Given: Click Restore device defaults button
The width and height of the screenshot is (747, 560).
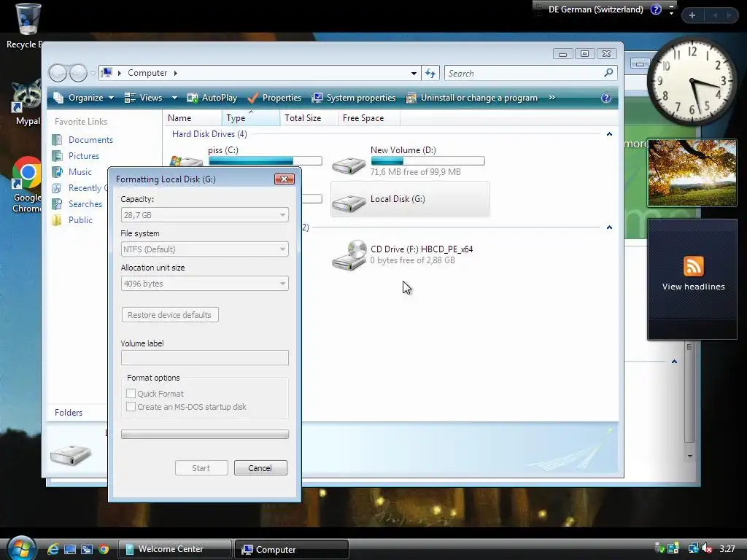Looking at the screenshot, I should click(170, 315).
